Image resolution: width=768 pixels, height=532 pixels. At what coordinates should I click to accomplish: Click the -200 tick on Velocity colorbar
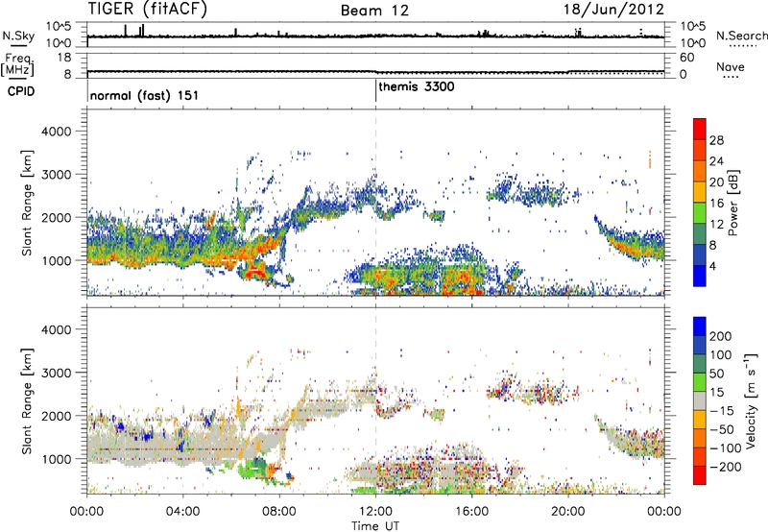tap(726, 467)
